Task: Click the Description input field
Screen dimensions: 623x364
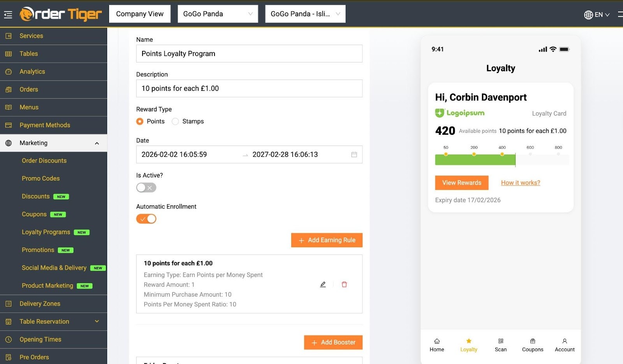Action: [249, 89]
